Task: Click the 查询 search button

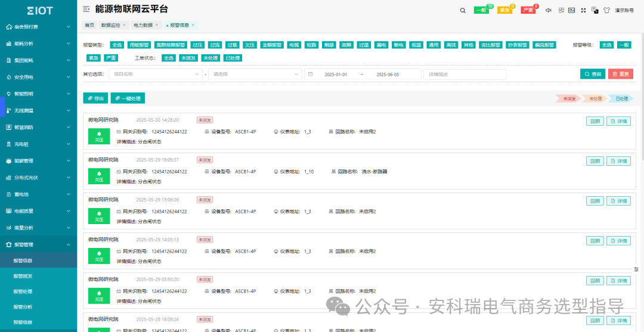Action: point(593,75)
